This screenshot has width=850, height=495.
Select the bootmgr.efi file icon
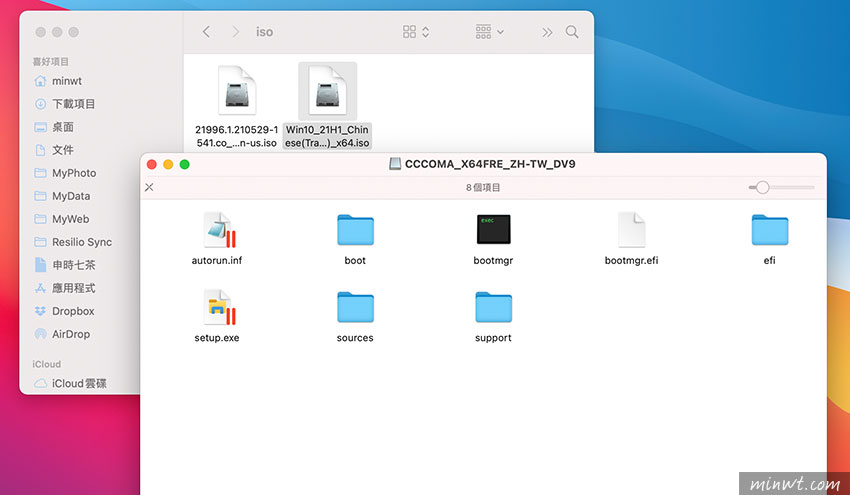631,230
